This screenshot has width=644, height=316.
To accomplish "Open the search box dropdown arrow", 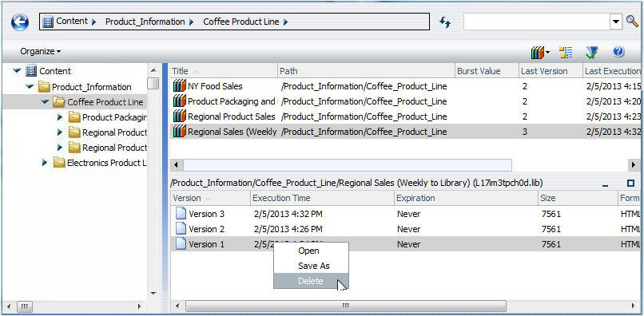I will pos(616,22).
